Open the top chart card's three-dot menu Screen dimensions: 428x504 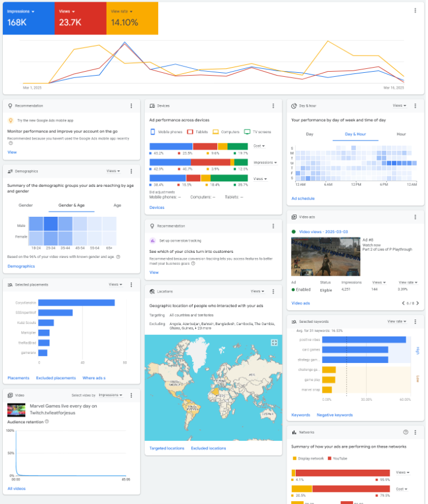click(415, 10)
